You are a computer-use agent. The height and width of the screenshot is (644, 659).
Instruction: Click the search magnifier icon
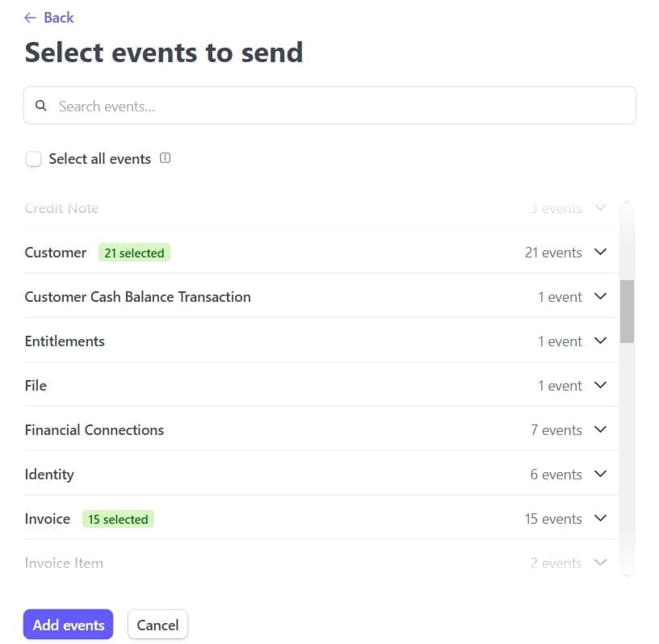coord(41,106)
